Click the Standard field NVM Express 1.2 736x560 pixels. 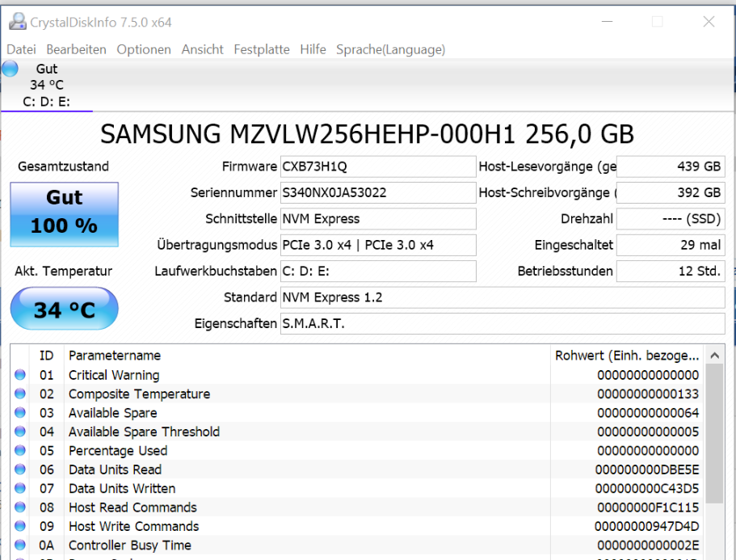click(x=503, y=297)
